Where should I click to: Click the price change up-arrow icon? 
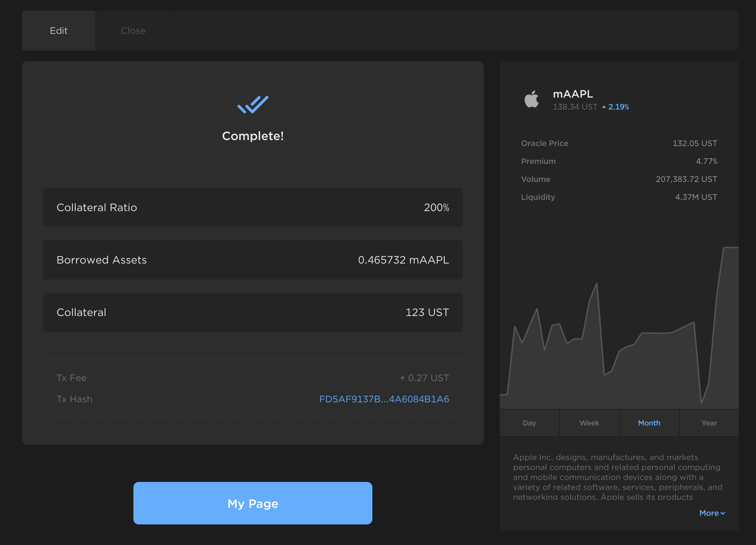(604, 107)
